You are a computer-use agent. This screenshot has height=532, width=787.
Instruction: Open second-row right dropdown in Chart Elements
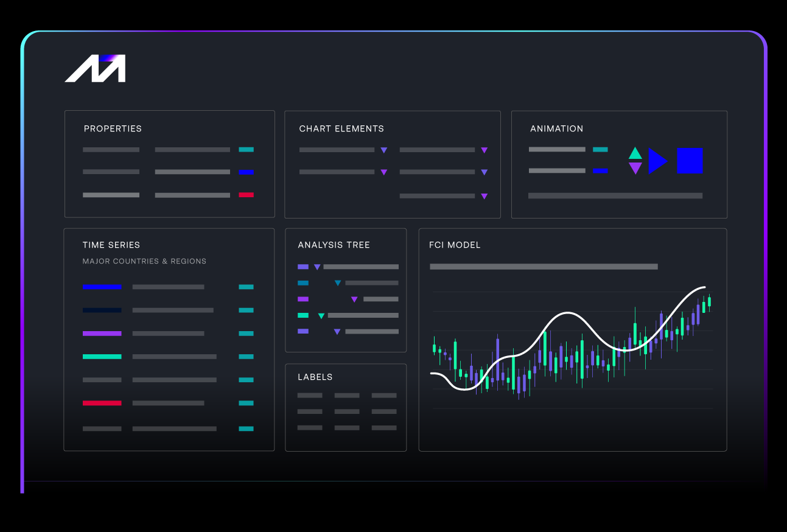pyautogui.click(x=484, y=172)
